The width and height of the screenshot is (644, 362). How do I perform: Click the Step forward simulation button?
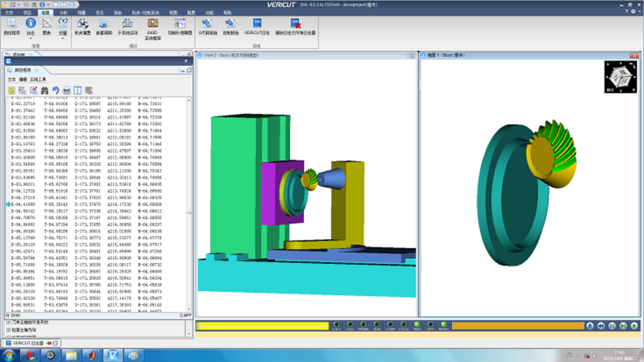[623, 325]
